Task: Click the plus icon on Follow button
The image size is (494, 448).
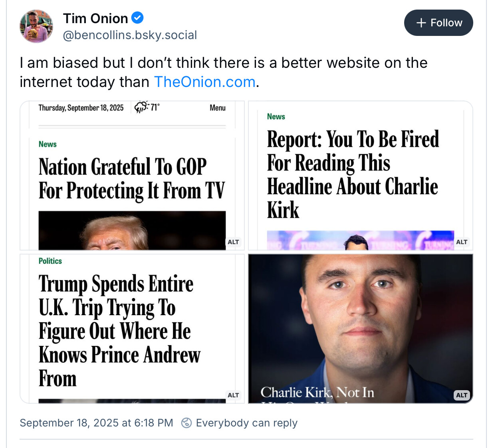Action: 421,23
